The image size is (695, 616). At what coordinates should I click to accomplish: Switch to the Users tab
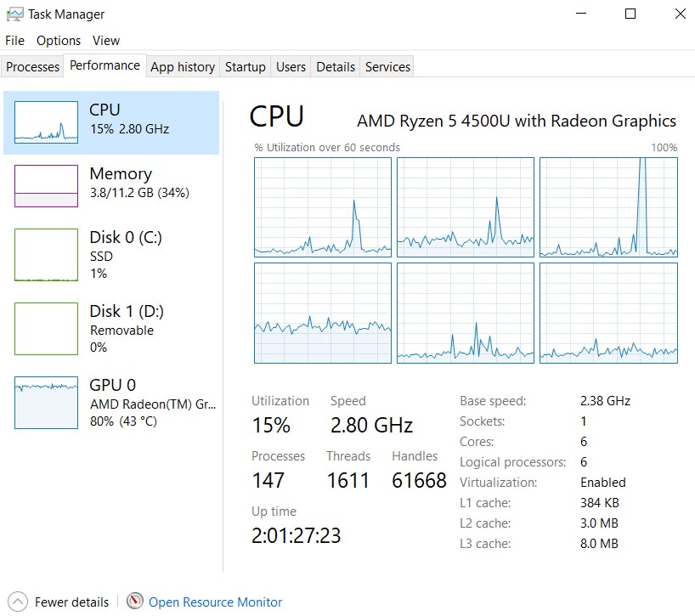(x=291, y=66)
